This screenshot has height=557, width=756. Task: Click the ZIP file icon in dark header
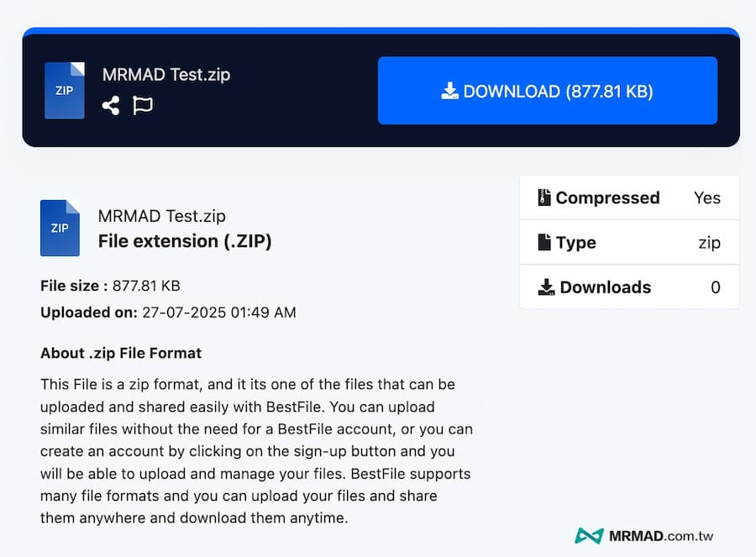(x=65, y=90)
